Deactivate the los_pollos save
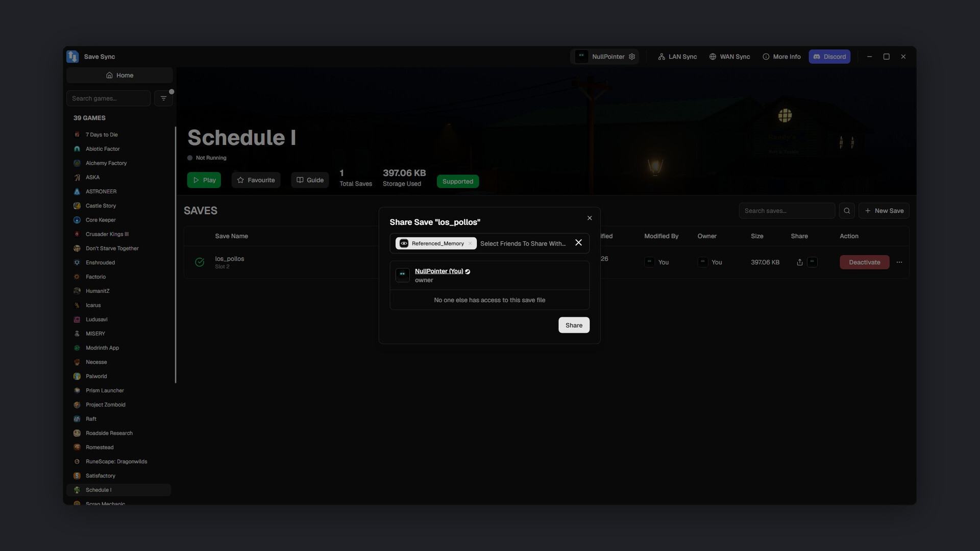 pos(865,262)
